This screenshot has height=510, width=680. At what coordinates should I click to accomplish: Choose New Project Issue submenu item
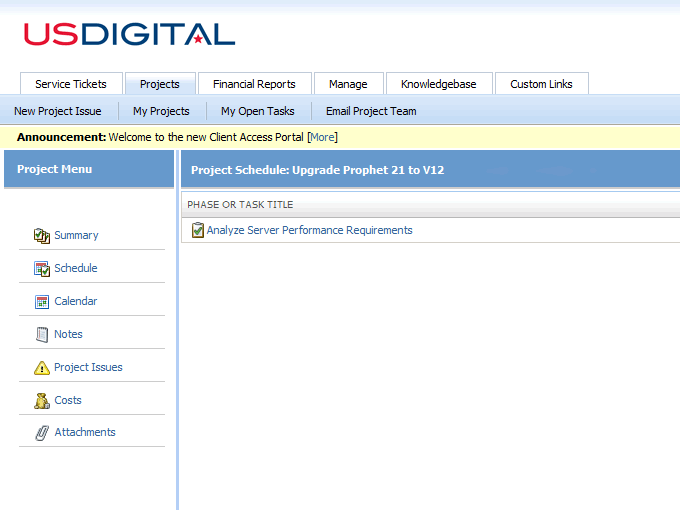tap(58, 111)
